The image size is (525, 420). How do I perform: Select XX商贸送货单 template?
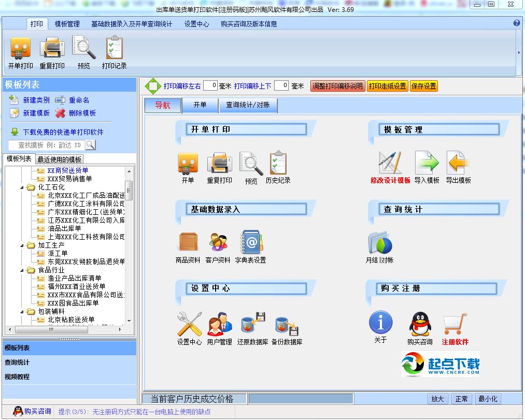coord(68,170)
